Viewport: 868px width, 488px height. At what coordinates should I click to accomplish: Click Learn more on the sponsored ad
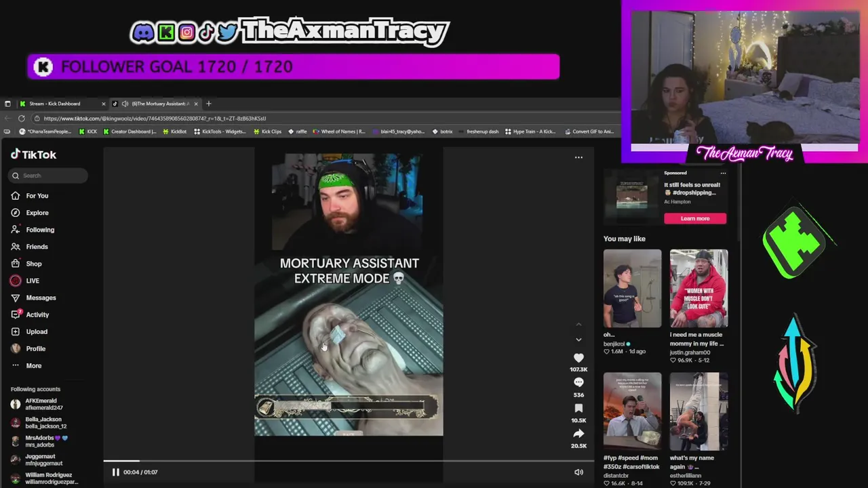695,218
